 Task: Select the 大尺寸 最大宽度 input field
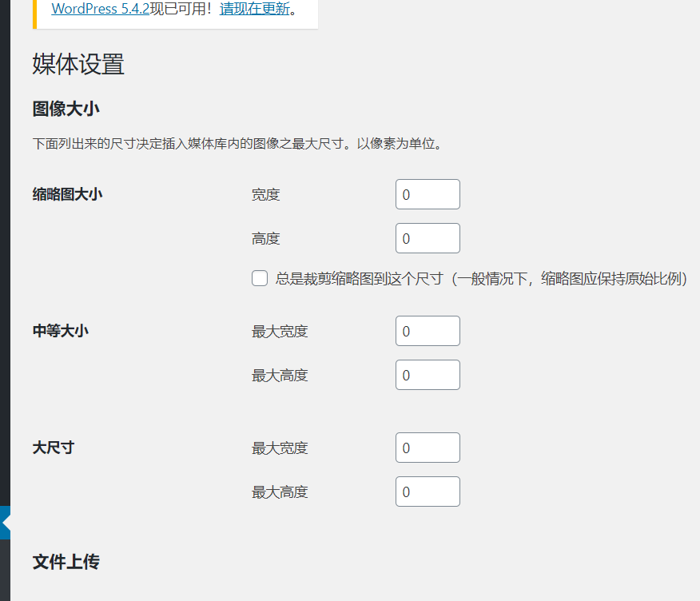coord(428,448)
